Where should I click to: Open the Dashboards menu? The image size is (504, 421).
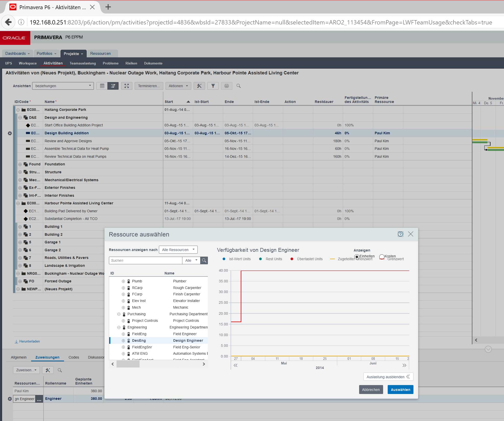[17, 54]
